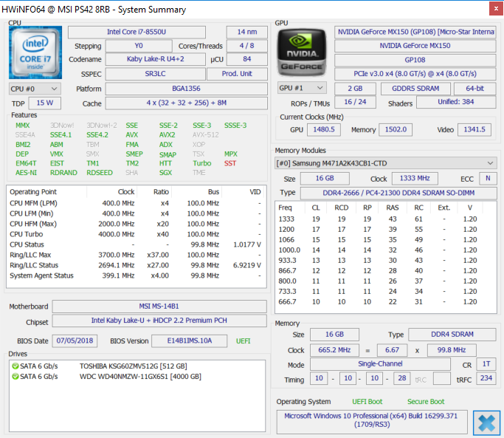Click the BGA1356 platform field
504x438 pixels.
187,89
